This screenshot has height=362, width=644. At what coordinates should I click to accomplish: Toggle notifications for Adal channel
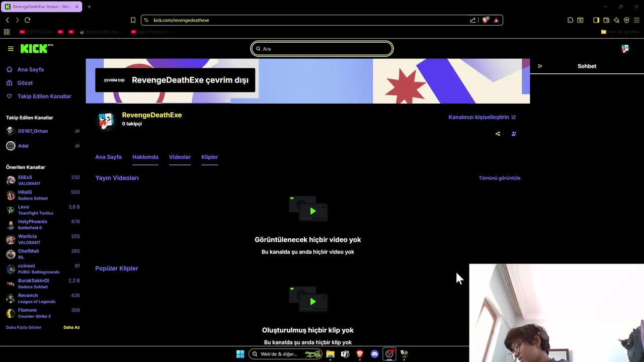tap(77, 146)
